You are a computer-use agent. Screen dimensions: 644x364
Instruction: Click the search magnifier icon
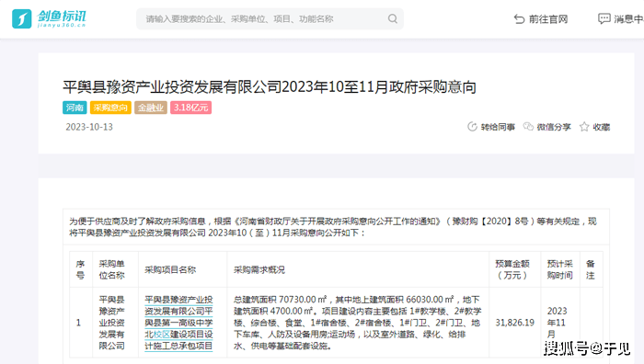coord(393,19)
